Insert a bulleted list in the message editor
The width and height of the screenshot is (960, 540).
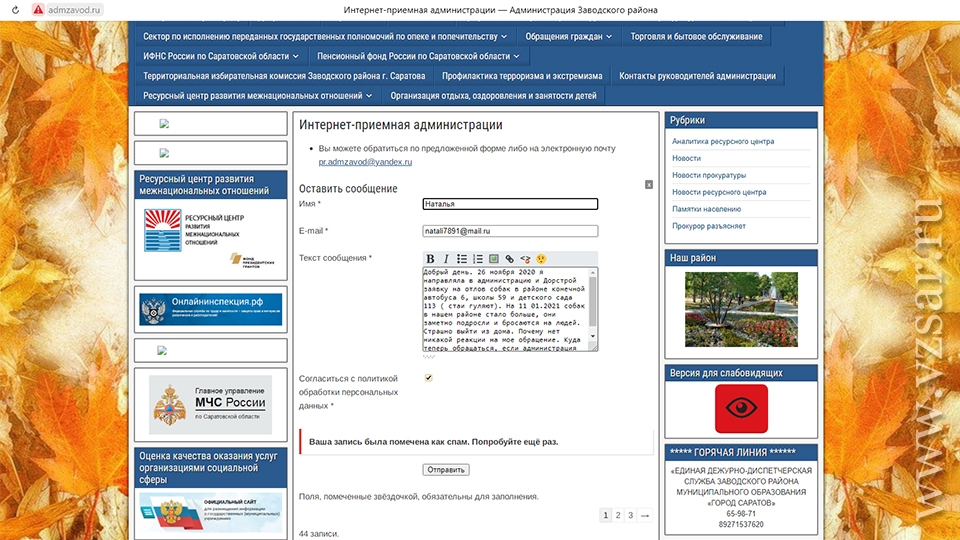[462, 259]
